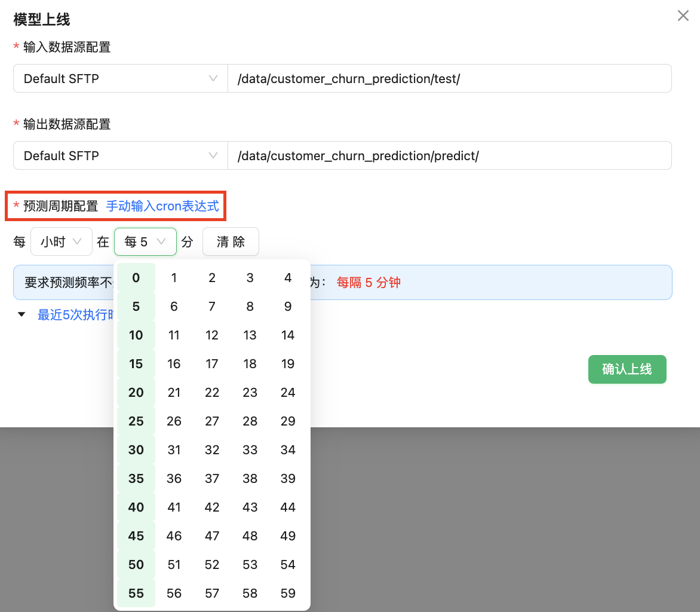Choose minute 27 from the minute grid

click(x=212, y=421)
